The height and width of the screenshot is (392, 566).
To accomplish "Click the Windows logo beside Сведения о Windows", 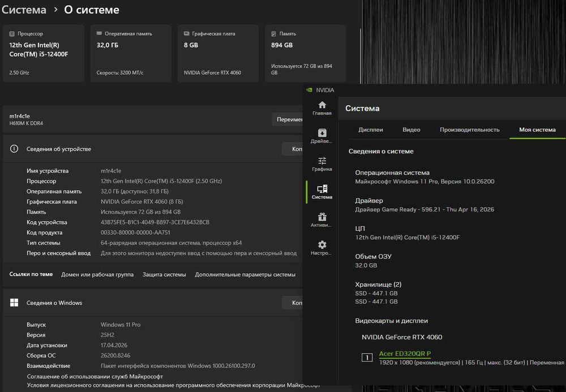I will click(15, 303).
